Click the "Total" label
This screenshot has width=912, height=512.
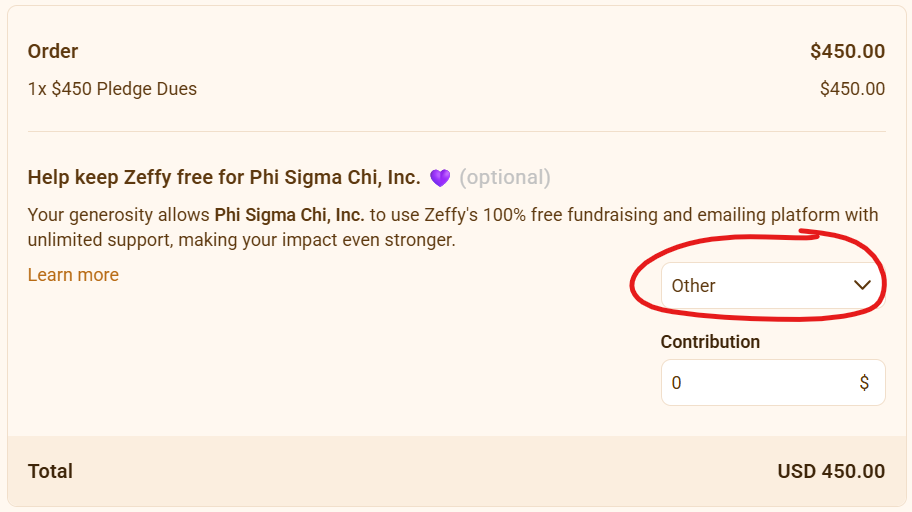pos(50,471)
